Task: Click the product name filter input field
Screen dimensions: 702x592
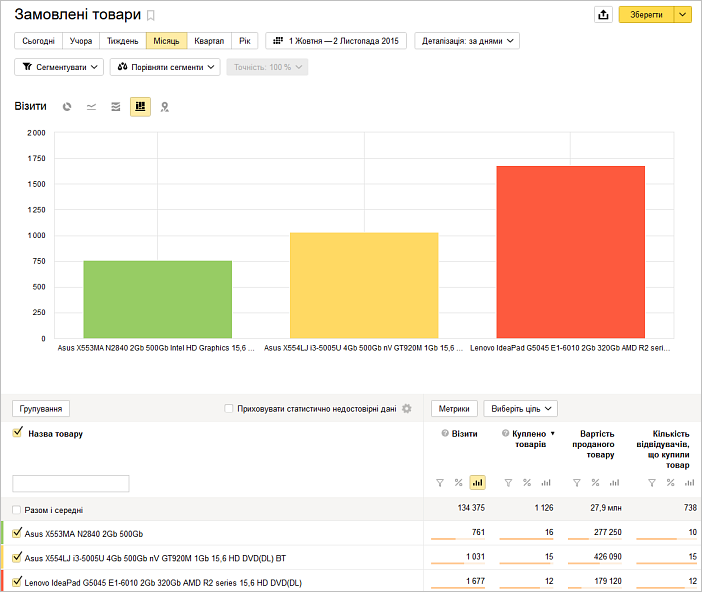Action: point(71,484)
